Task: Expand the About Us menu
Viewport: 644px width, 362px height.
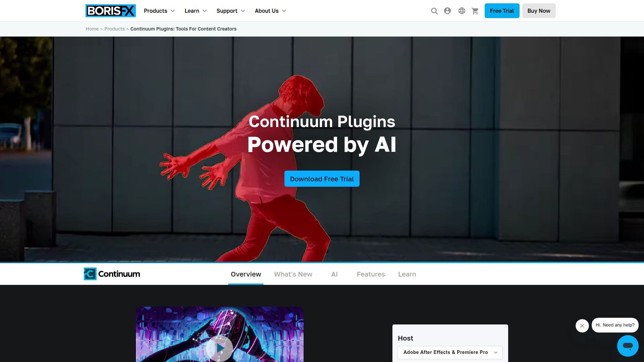Action: point(270,11)
